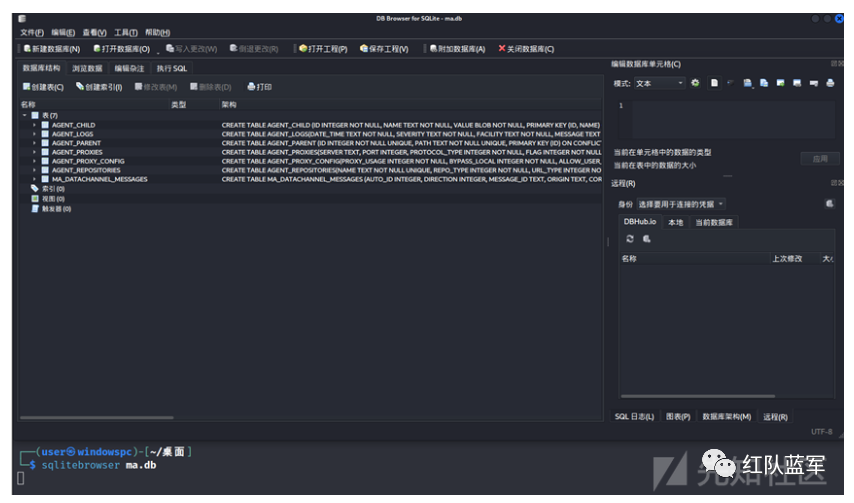This screenshot has height=503, width=854.
Task: Expand the AGENT_PROXY_CONFIG table node
Action: (x=34, y=161)
